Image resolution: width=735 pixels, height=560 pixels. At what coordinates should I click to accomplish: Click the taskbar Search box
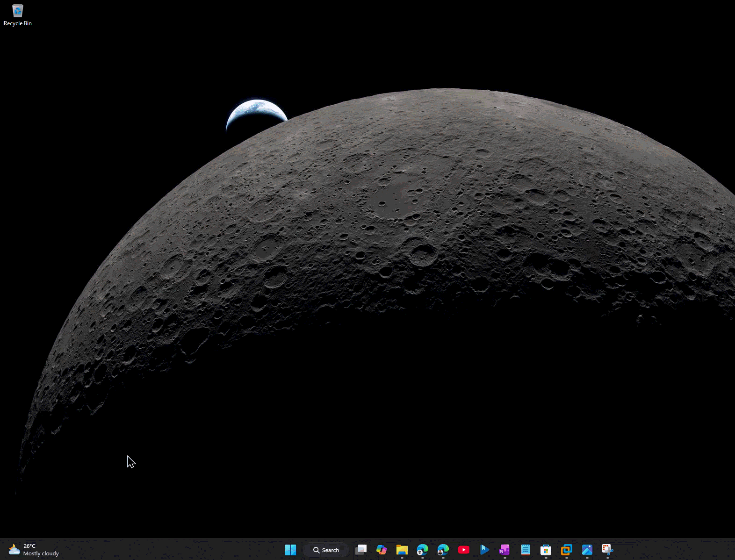pos(326,550)
